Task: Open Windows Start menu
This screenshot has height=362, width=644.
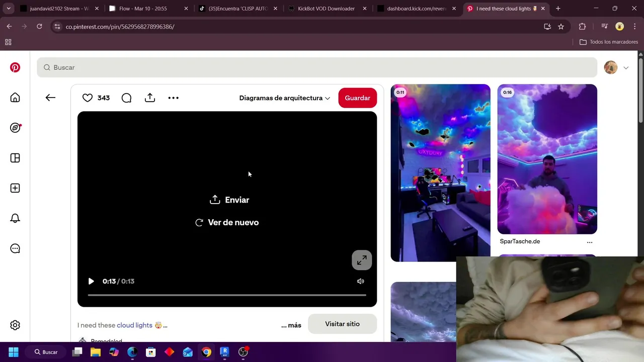Action: click(x=14, y=352)
